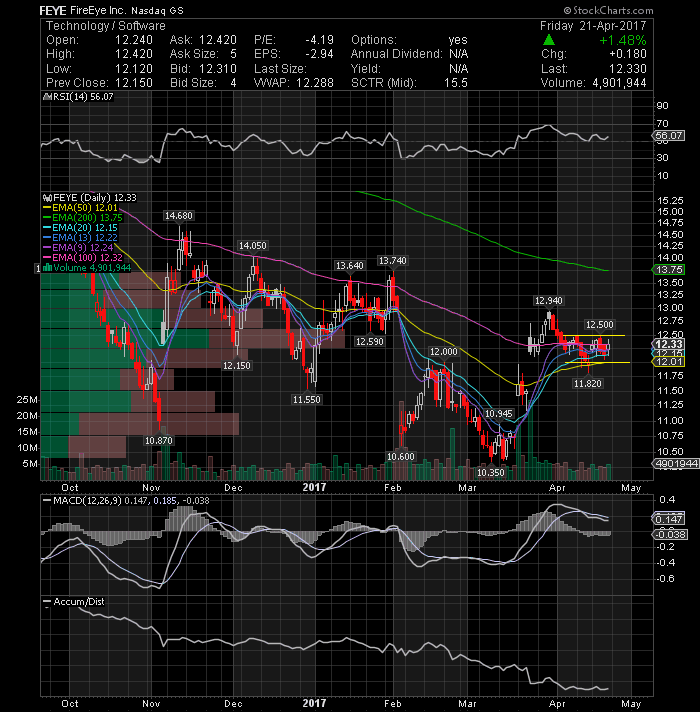
Task: Click the Options value 'yes'
Action: pos(458,40)
